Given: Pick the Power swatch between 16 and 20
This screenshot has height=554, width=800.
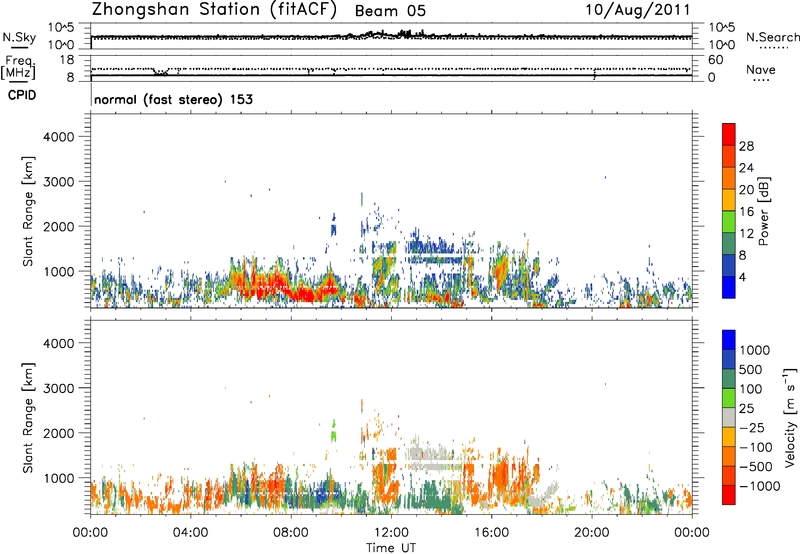Looking at the screenshot, I should [x=729, y=200].
